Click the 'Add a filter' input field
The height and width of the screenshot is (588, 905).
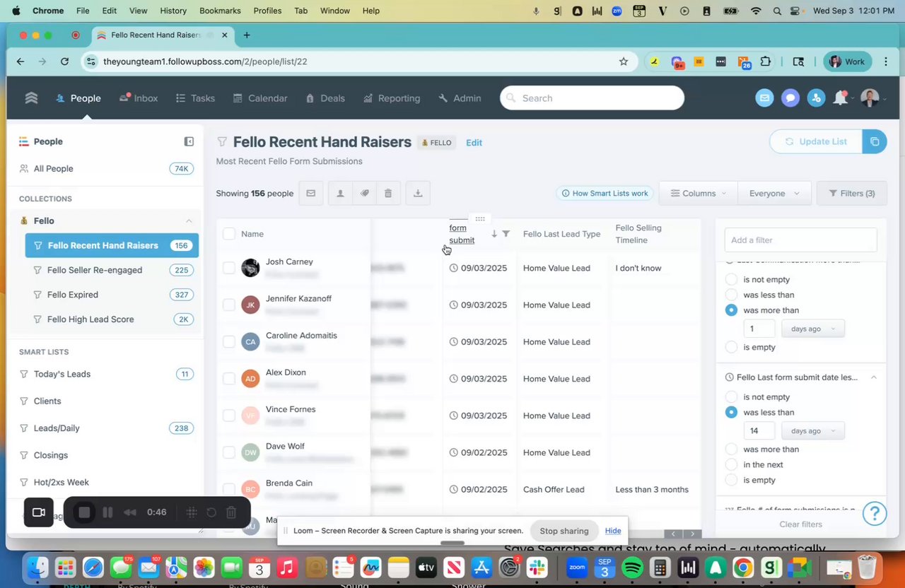(x=800, y=240)
